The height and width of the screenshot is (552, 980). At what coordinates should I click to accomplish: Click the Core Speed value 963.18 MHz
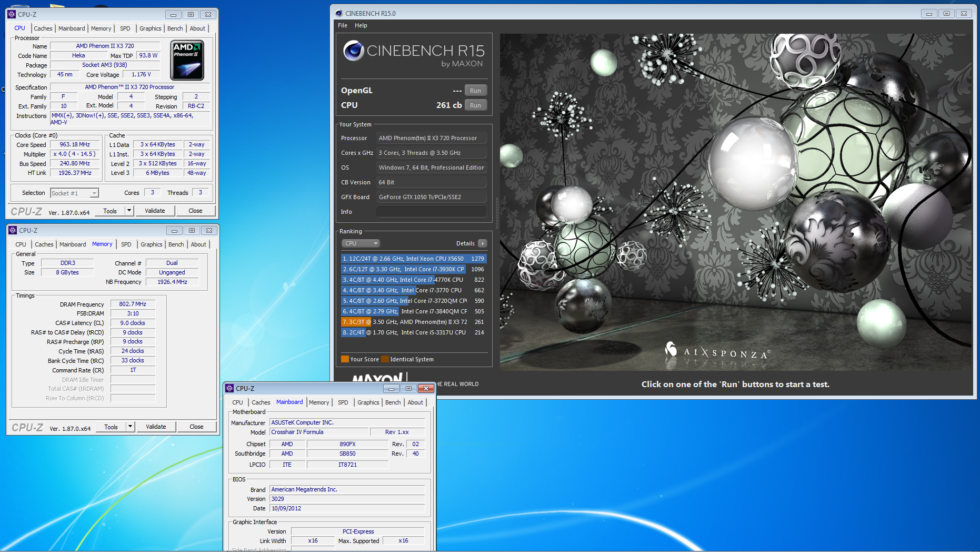[75, 144]
